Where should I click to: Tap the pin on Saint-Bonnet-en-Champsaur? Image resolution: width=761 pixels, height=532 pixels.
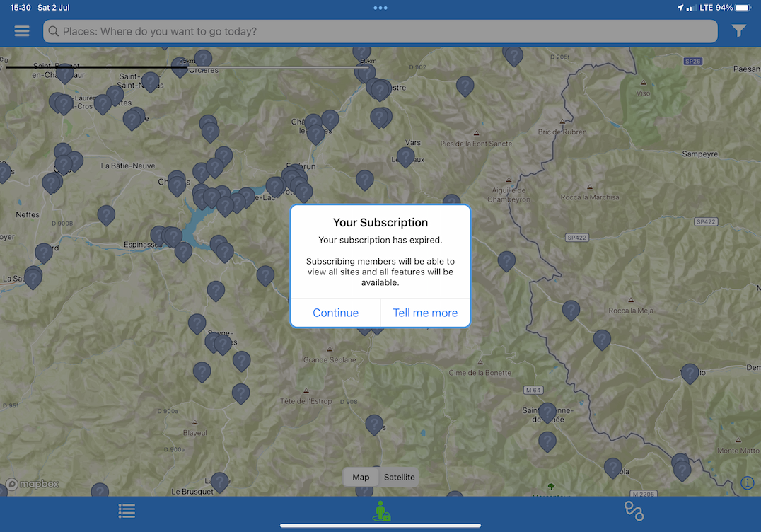tap(64, 72)
